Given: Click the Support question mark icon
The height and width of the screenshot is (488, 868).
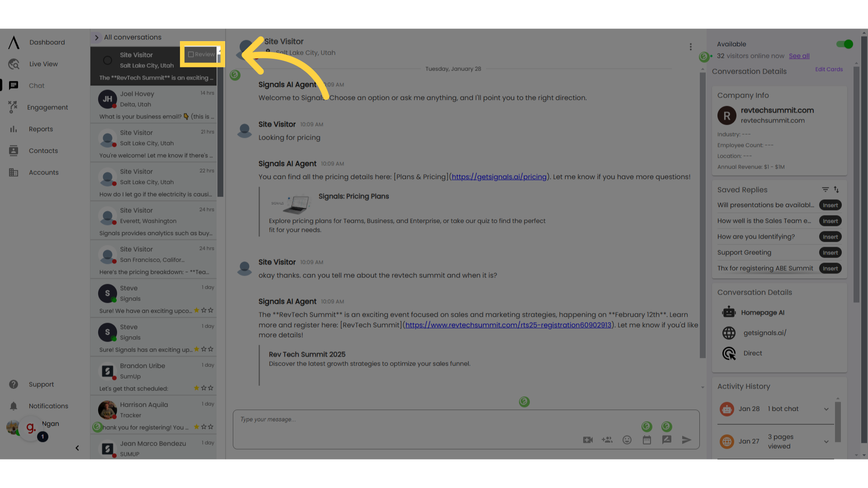Looking at the screenshot, I should tap(14, 384).
